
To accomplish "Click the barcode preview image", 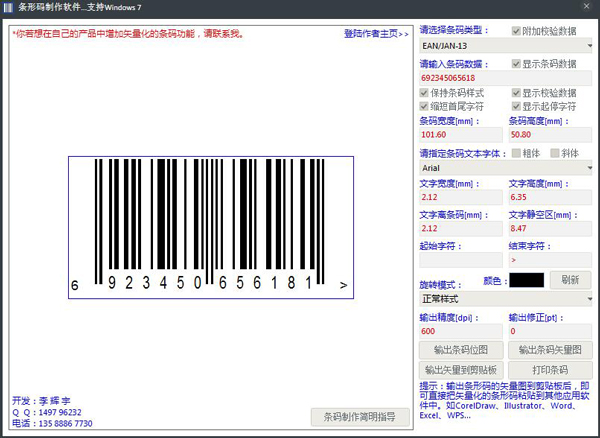I will coord(211,227).
